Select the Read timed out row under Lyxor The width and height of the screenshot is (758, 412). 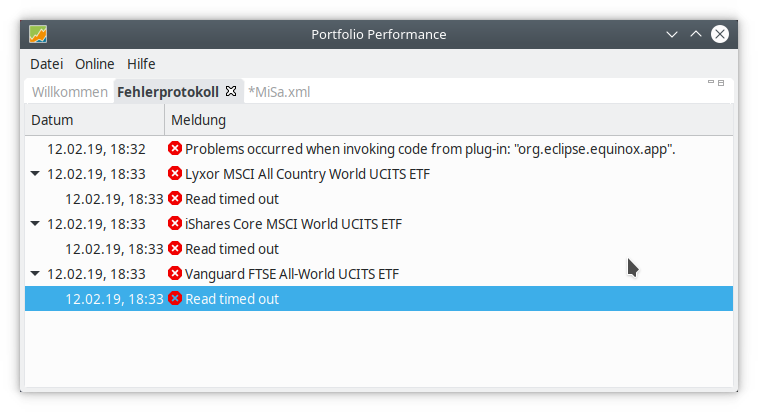coord(232,199)
